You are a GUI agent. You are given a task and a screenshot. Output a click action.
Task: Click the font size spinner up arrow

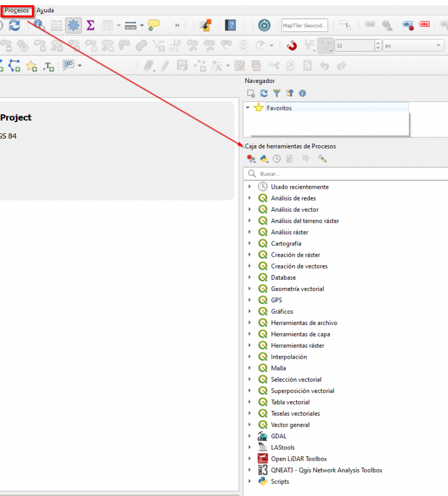click(377, 42)
